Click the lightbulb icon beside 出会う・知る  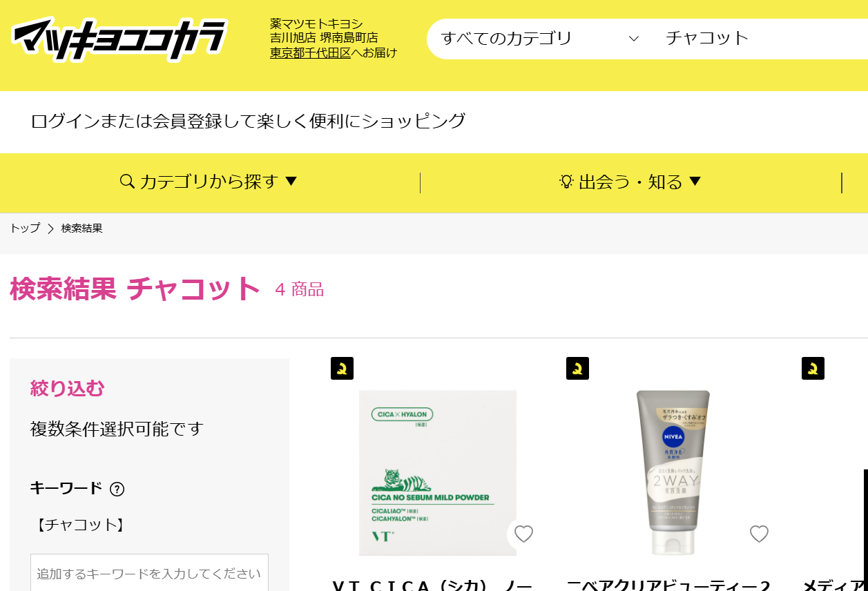(566, 182)
